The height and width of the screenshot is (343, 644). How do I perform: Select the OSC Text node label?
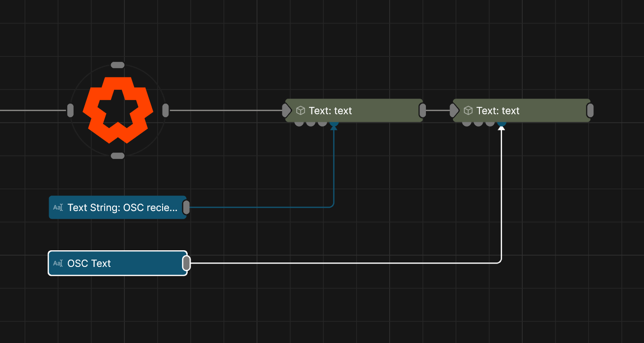[x=89, y=264]
